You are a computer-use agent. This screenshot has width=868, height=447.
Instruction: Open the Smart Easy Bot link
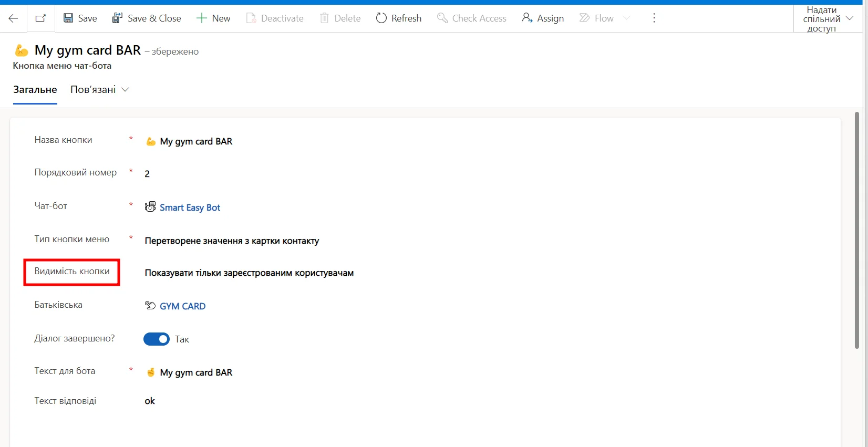(x=190, y=207)
